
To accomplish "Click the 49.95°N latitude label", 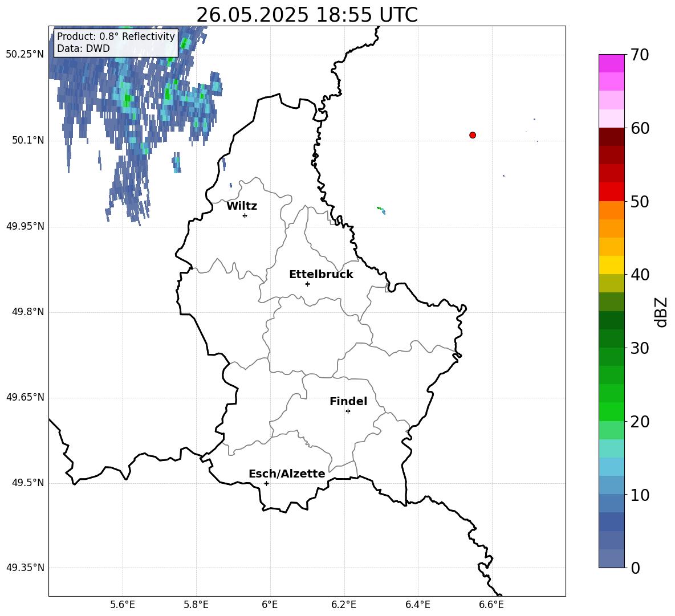I will tap(25, 226).
